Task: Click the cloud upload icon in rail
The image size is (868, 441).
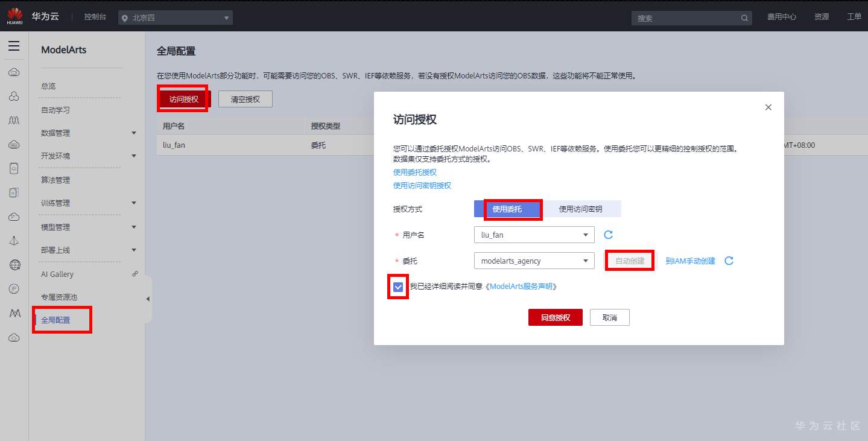Action: tap(14, 337)
